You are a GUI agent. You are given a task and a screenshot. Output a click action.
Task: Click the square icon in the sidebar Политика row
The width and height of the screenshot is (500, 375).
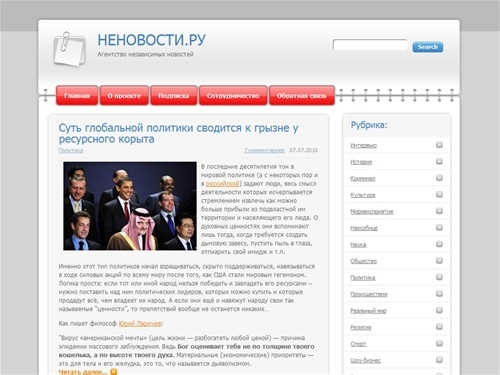(439, 277)
